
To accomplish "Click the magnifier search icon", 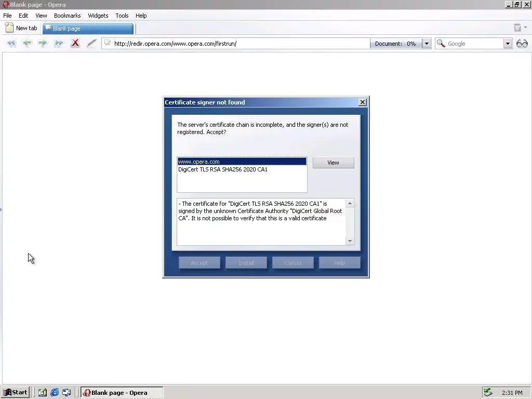I will tap(441, 44).
